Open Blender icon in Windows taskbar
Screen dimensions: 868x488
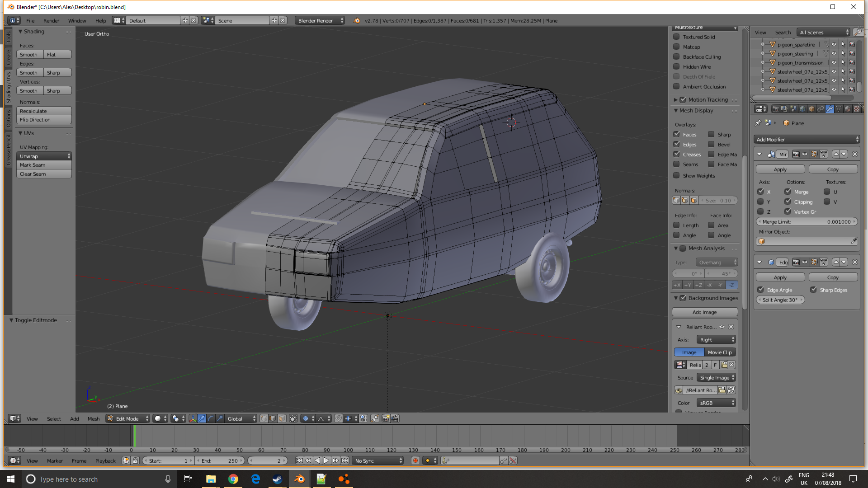tap(299, 479)
